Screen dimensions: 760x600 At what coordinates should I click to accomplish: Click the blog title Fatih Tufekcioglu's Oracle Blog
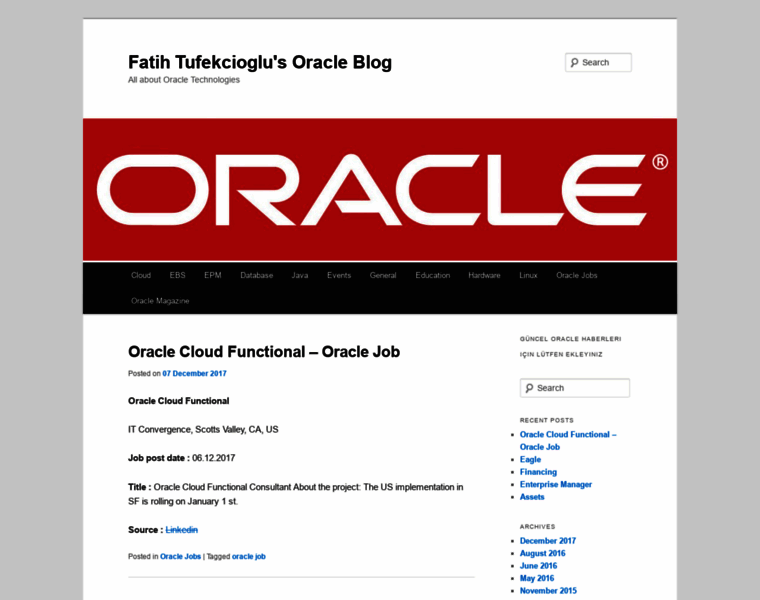(260, 63)
